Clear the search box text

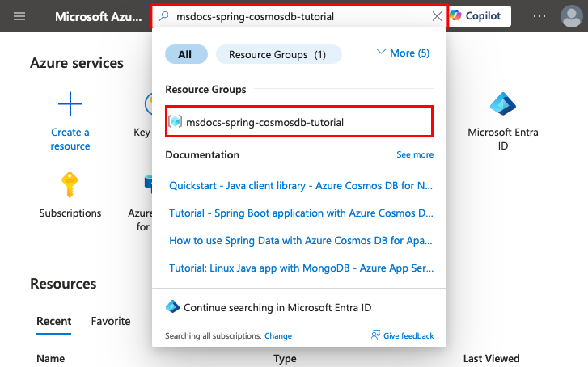pyautogui.click(x=437, y=16)
